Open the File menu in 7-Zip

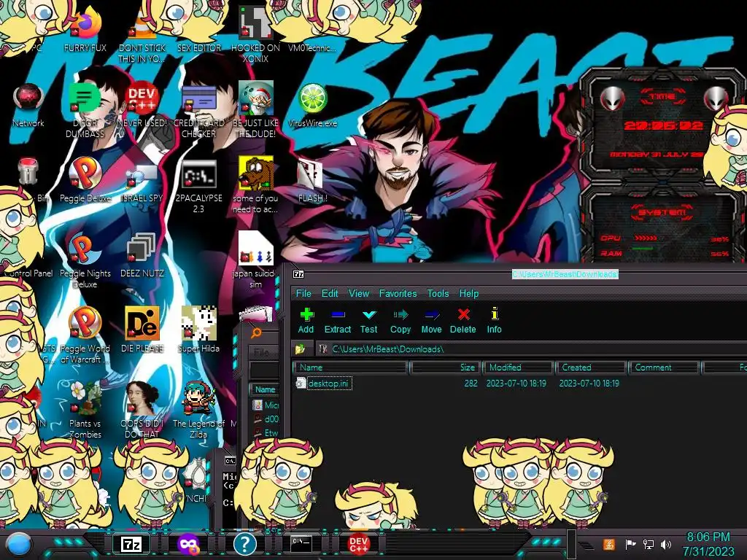[x=303, y=293]
